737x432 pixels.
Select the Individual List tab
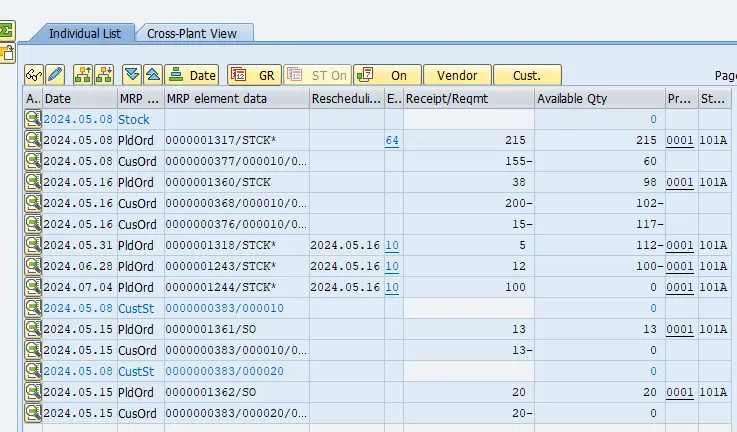click(85, 33)
